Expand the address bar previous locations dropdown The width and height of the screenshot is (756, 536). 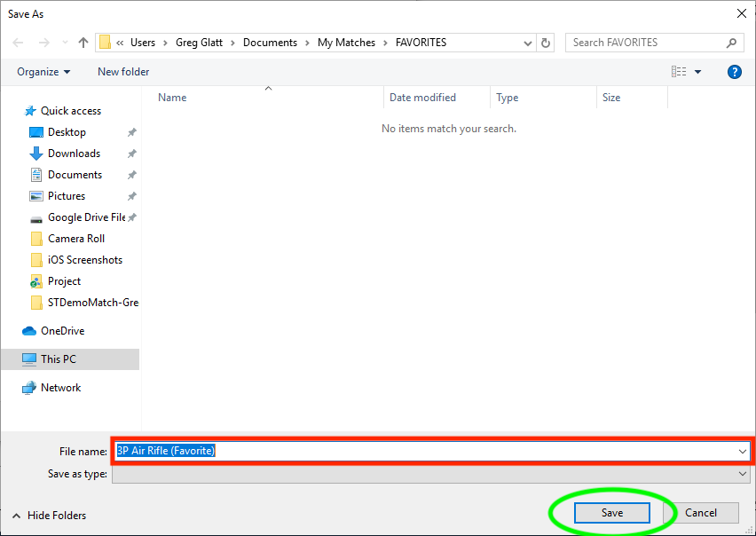click(529, 43)
